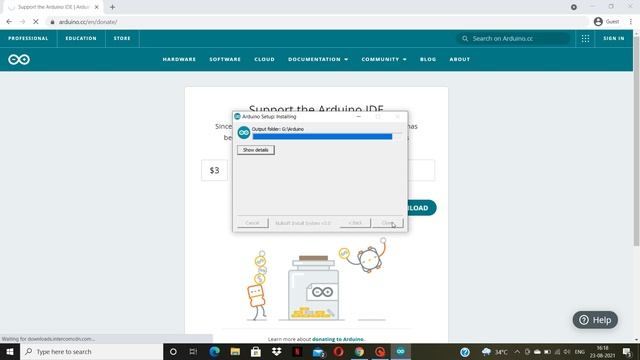This screenshot has width=640, height=360.
Task: Switch to Arduino installer on taskbar
Action: pyautogui.click(x=400, y=351)
